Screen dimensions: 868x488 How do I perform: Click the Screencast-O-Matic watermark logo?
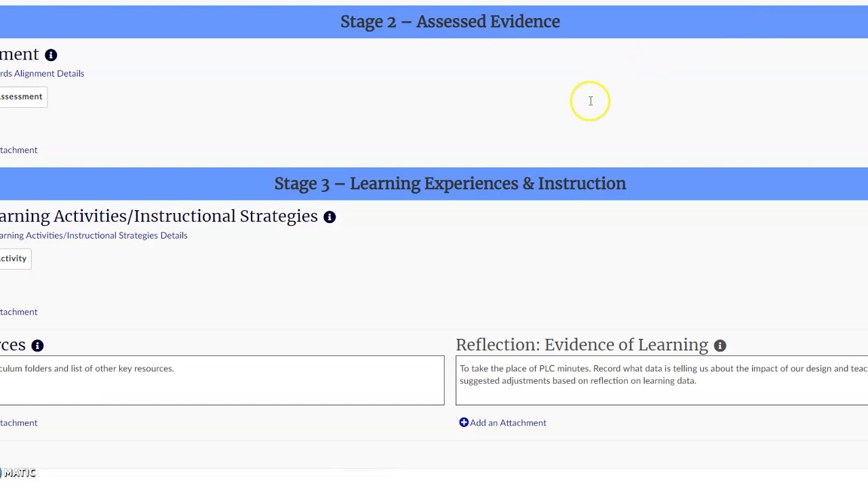18,473
